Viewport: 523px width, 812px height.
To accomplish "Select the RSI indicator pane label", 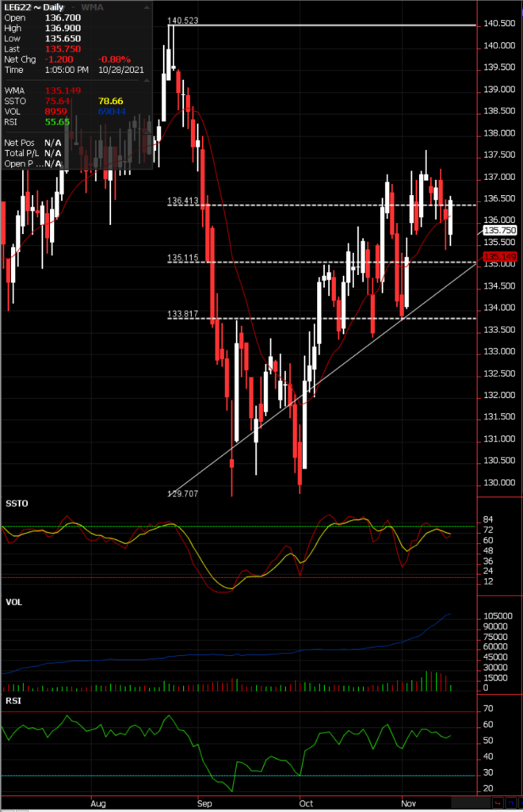I will (x=13, y=701).
